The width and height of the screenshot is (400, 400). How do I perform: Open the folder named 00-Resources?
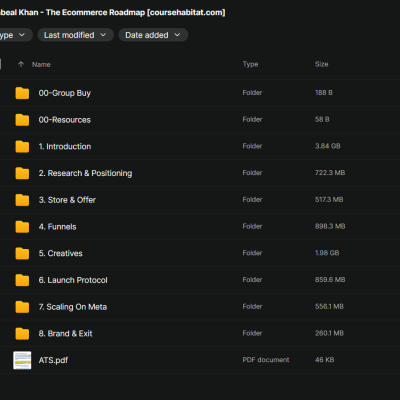click(x=65, y=120)
